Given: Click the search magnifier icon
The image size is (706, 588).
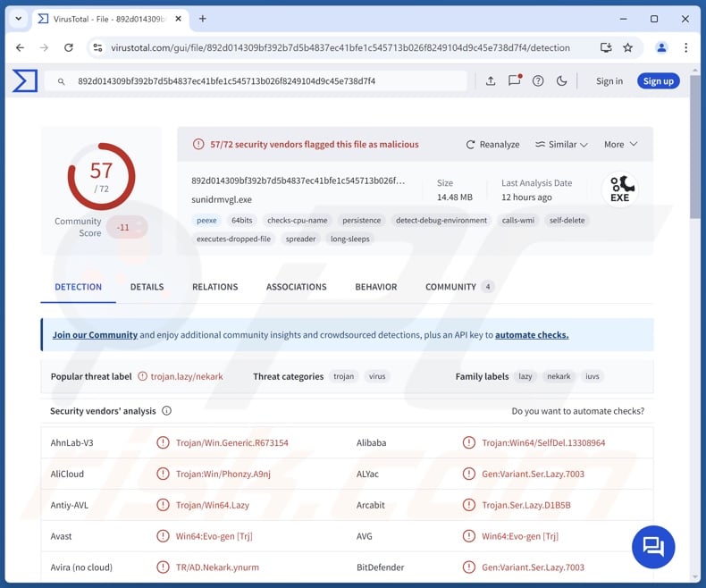Looking at the screenshot, I should (62, 81).
